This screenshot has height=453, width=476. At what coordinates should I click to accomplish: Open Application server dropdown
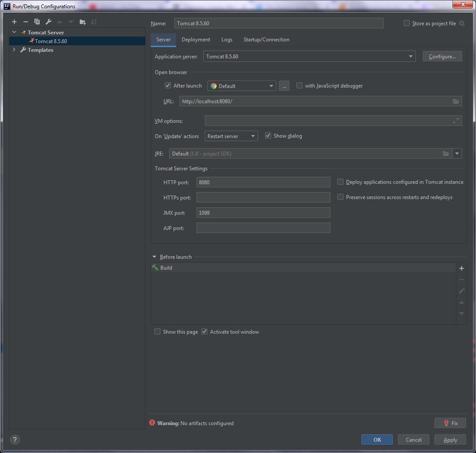pyautogui.click(x=309, y=57)
